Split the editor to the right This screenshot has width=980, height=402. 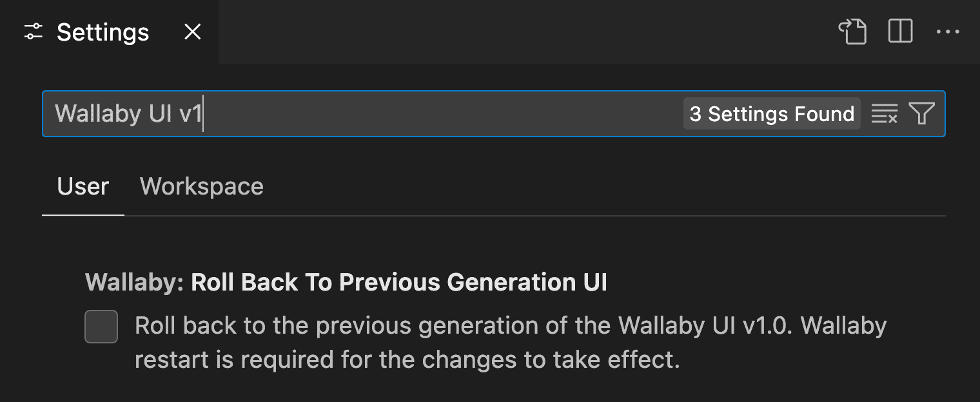point(900,32)
